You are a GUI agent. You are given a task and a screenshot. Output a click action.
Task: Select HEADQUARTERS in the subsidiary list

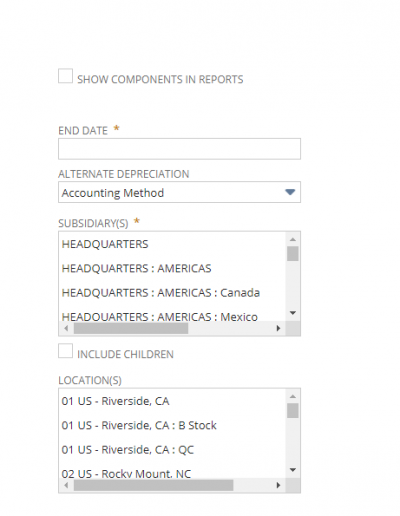click(x=172, y=244)
